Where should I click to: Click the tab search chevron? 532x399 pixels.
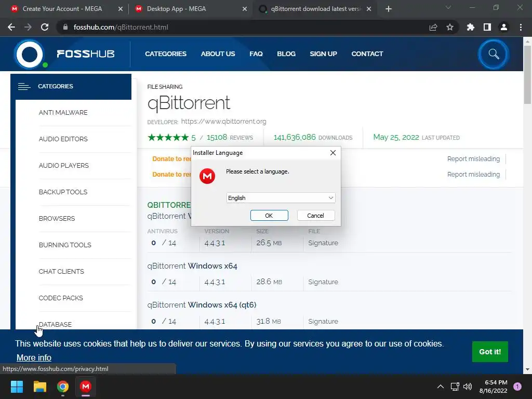click(x=448, y=7)
